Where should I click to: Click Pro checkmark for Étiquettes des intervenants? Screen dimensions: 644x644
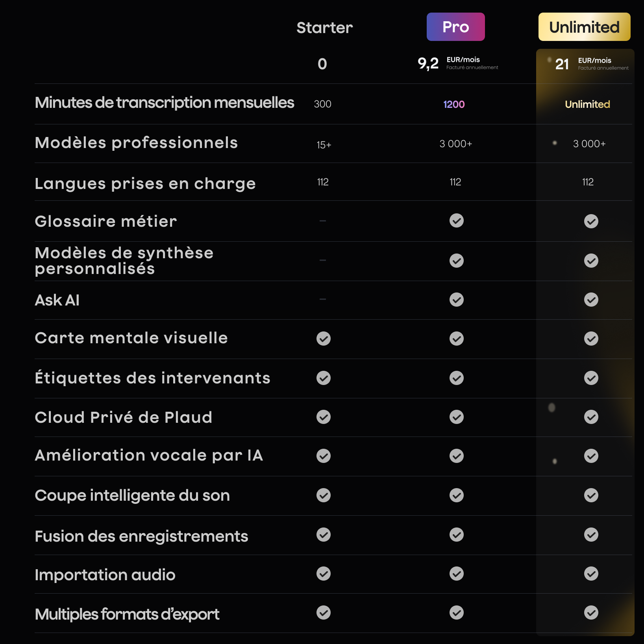(456, 378)
